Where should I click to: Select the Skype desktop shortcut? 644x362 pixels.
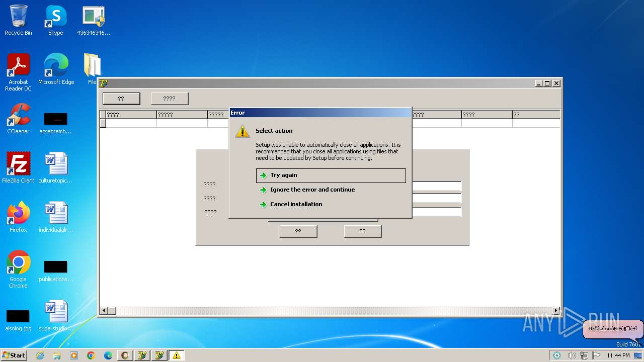56,20
